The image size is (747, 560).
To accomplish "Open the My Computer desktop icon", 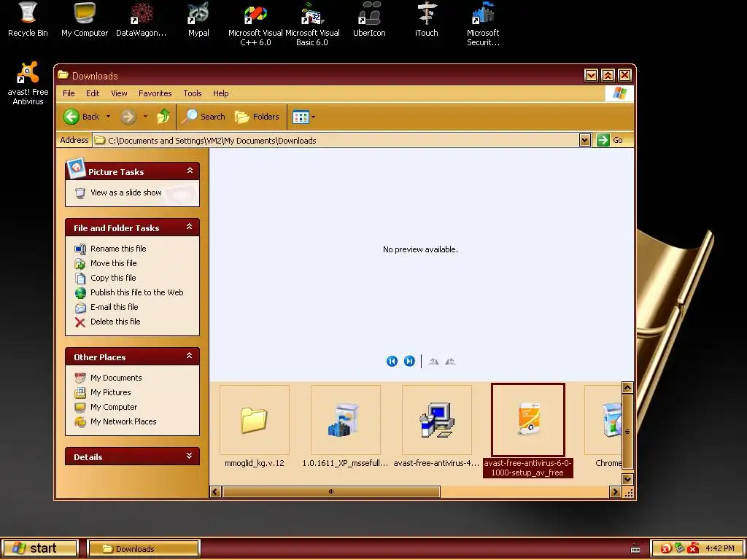I will click(85, 19).
